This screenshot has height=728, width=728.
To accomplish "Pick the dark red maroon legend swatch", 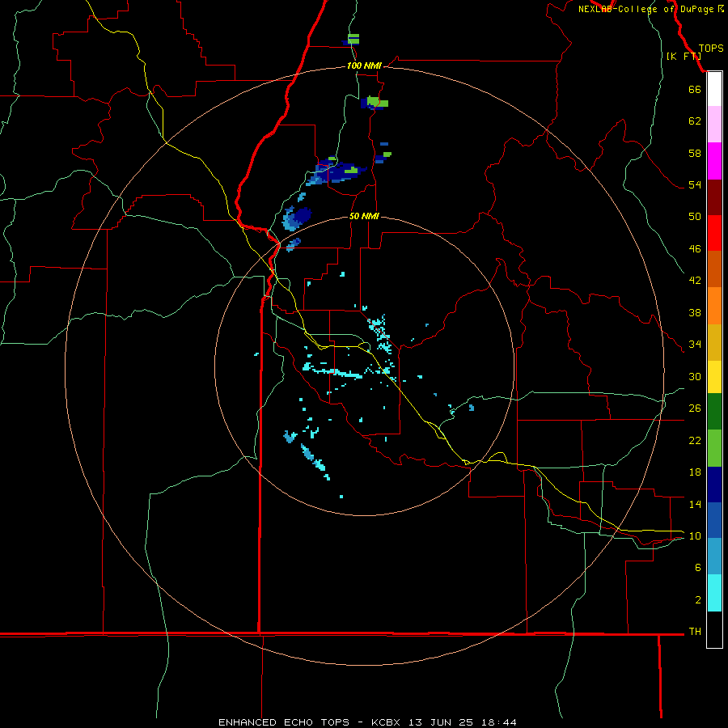I will tap(714, 197).
